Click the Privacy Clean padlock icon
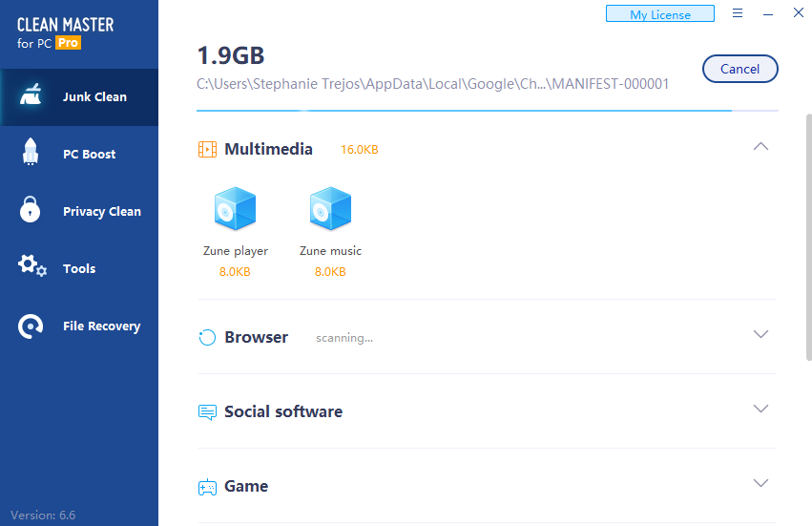 (31, 210)
